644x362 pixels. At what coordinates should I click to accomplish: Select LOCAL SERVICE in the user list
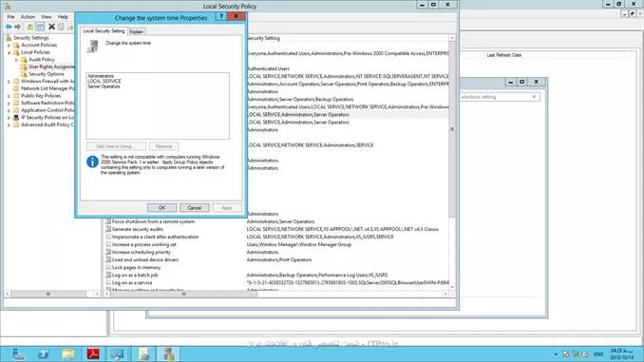coord(104,82)
